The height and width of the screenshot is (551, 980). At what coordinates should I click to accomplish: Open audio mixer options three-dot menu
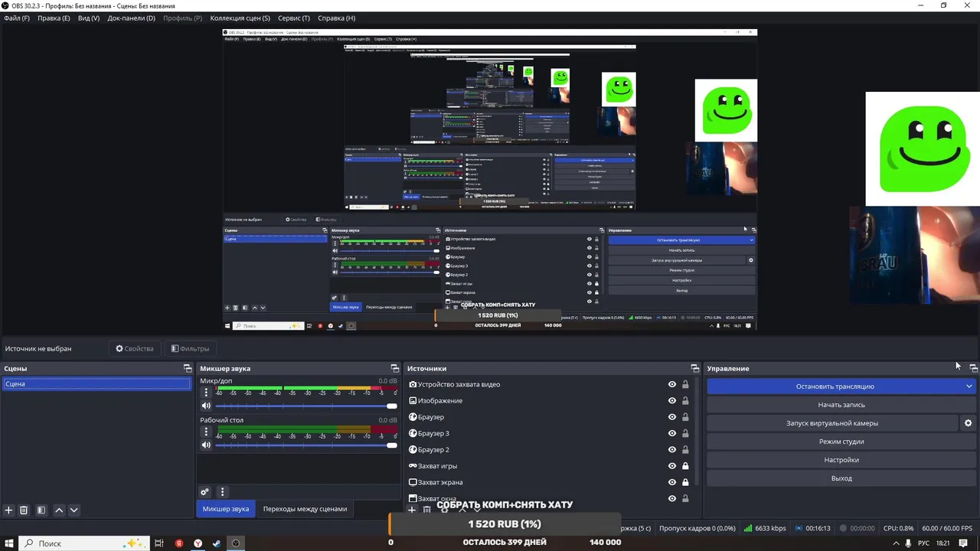(x=222, y=492)
